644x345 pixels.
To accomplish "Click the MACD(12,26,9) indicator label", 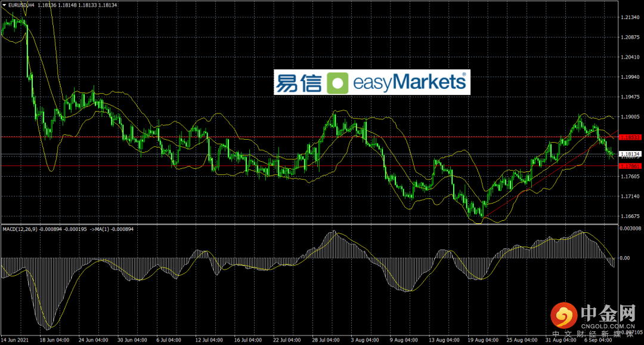I will pos(20,229).
